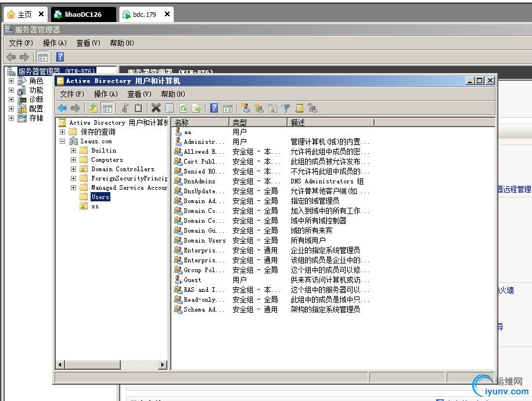Click the Up One Level folder icon

94,108
